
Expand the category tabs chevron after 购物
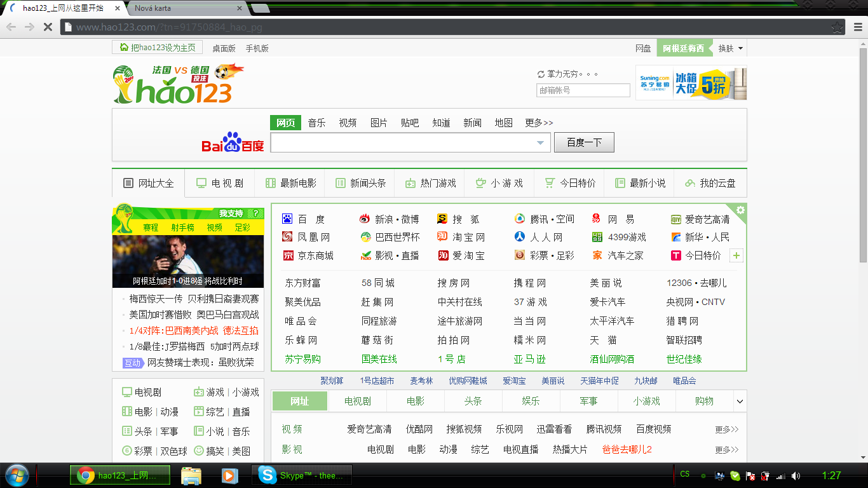pyautogui.click(x=740, y=401)
